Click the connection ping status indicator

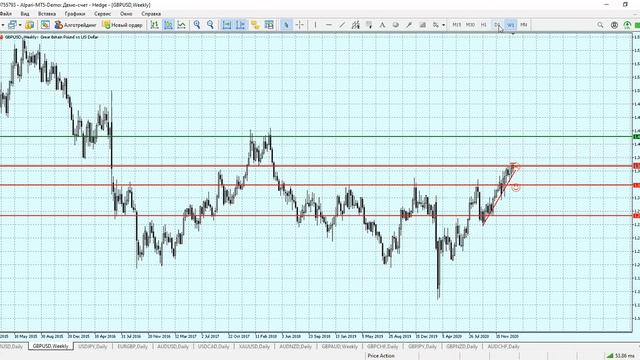pos(621,356)
